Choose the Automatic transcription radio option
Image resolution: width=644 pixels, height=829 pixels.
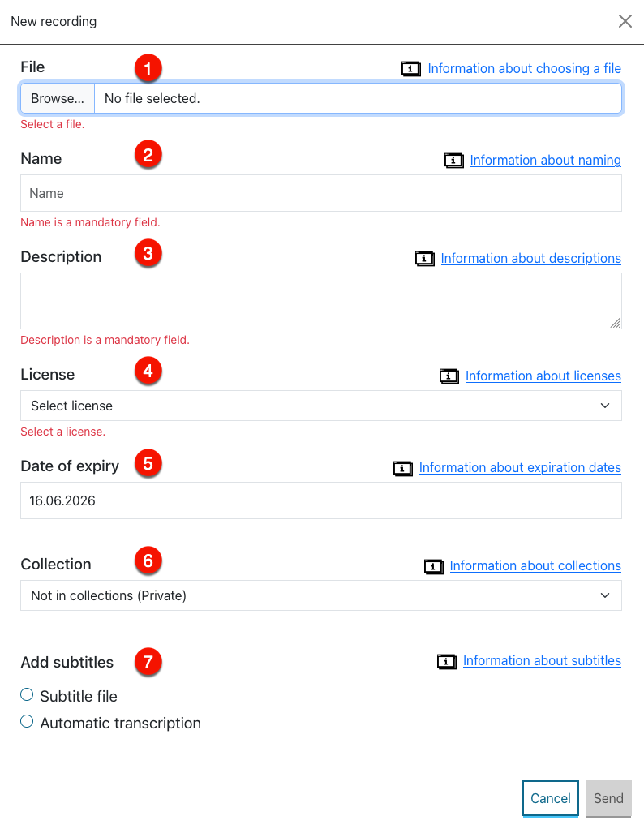[x=27, y=721]
